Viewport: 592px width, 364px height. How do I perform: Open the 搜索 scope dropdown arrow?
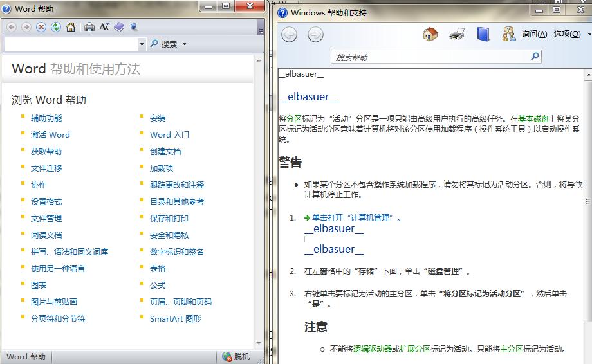(x=184, y=44)
